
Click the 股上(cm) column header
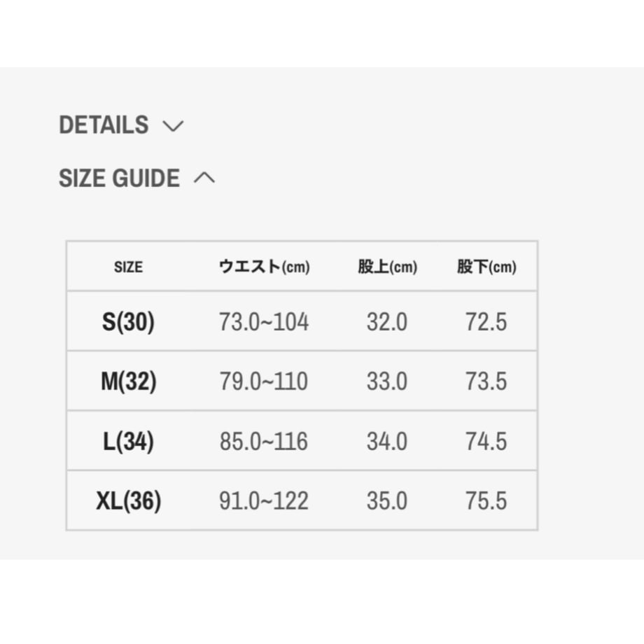click(387, 267)
